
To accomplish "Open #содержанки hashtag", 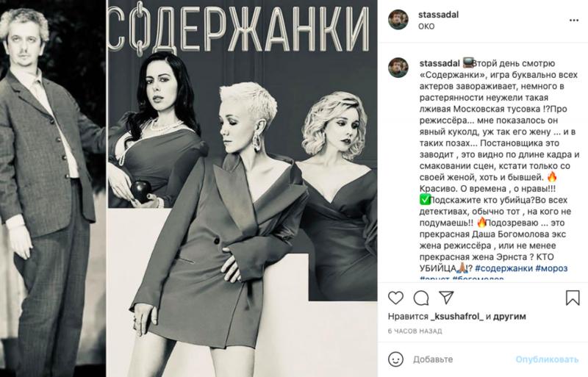I will pos(503,268).
